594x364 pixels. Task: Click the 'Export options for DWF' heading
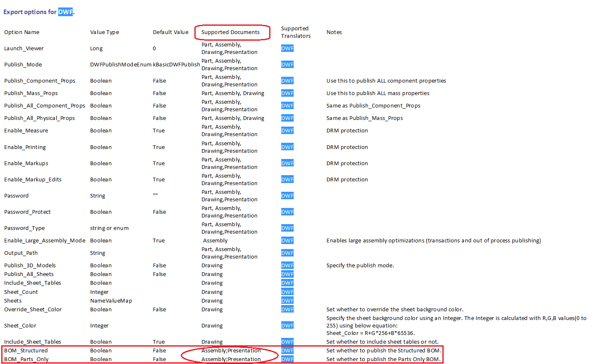point(39,12)
